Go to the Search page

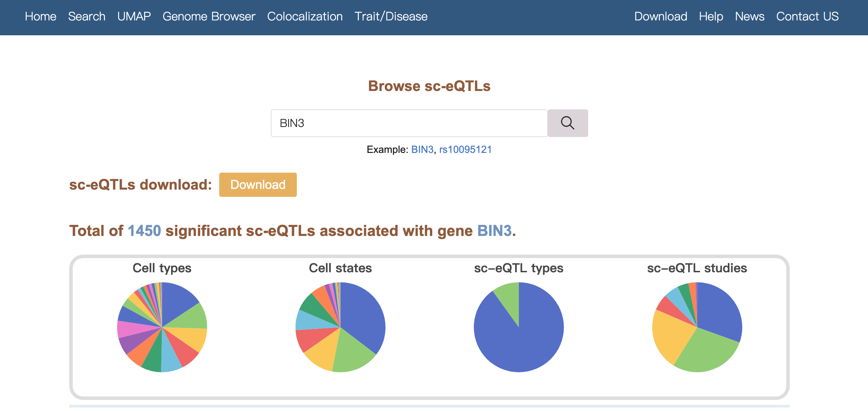click(87, 17)
